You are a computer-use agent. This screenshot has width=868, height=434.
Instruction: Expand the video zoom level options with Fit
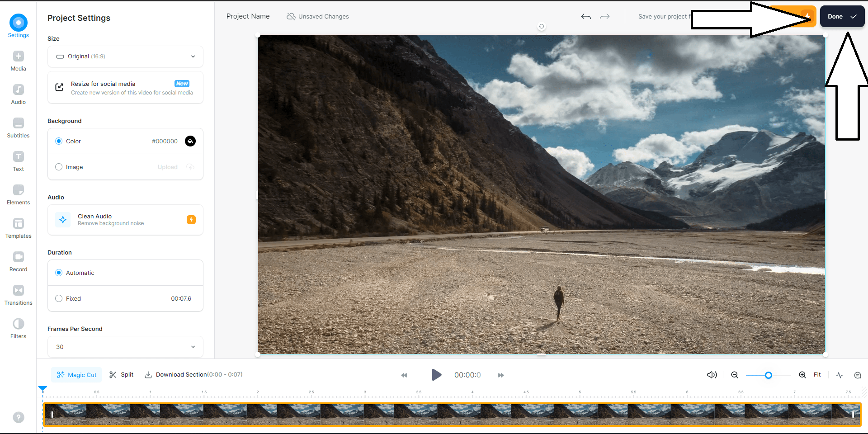(x=817, y=375)
